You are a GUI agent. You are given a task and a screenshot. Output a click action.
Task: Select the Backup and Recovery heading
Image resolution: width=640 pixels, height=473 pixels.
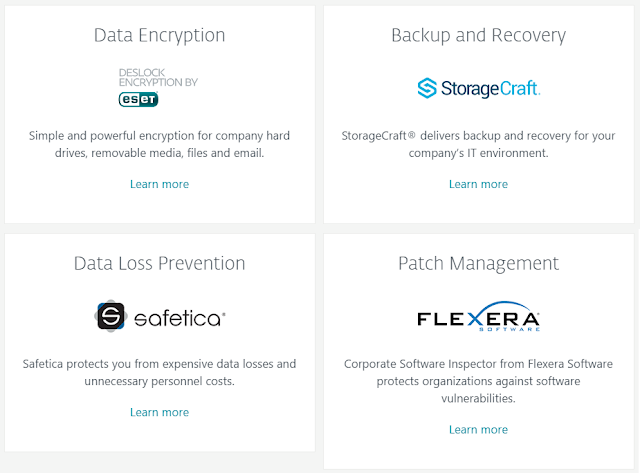pyautogui.click(x=478, y=36)
